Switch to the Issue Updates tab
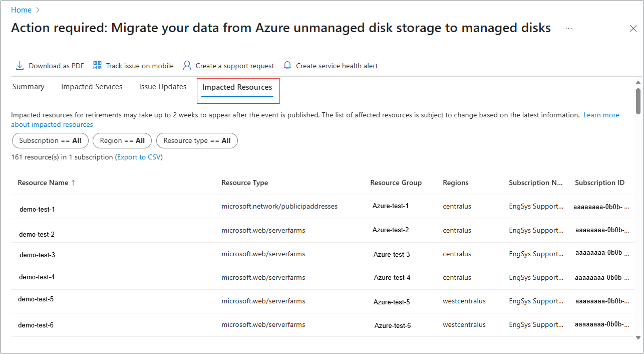This screenshot has width=644, height=354. [162, 86]
